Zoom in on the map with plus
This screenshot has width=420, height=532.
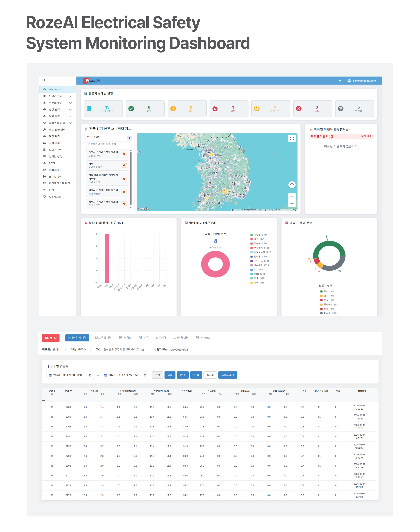(292, 197)
